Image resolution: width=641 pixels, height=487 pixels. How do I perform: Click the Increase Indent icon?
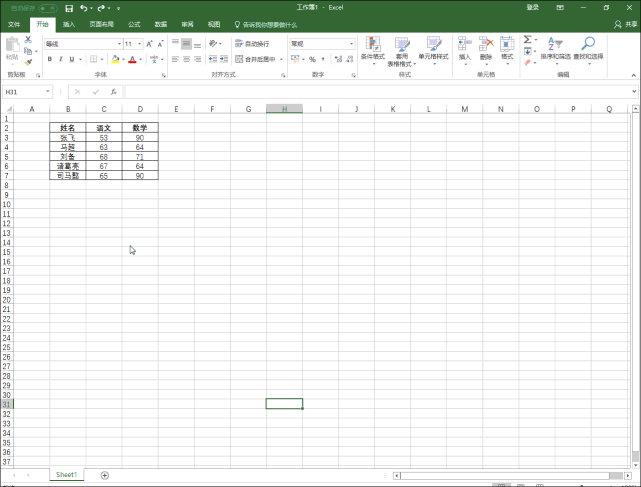pos(224,59)
